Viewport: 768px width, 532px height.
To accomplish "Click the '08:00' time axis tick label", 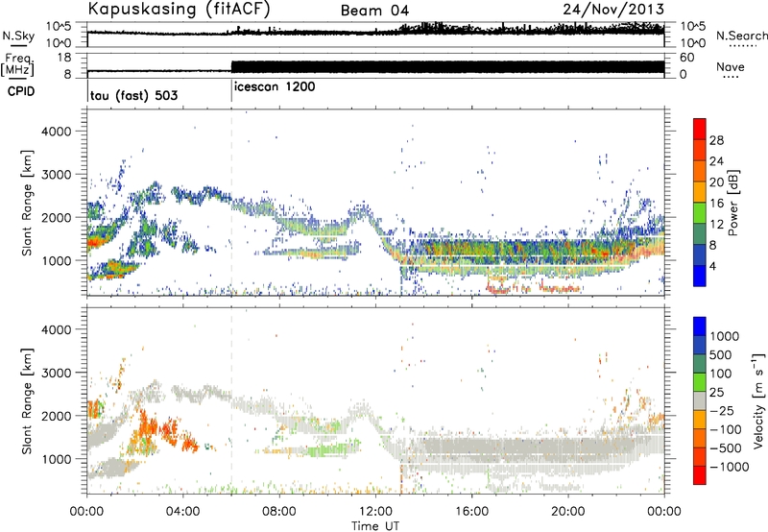I will [279, 512].
